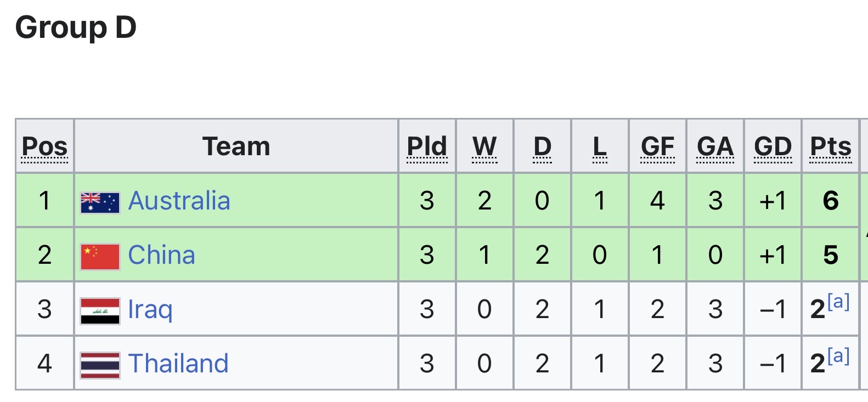Click the Australia flag icon

(x=100, y=202)
